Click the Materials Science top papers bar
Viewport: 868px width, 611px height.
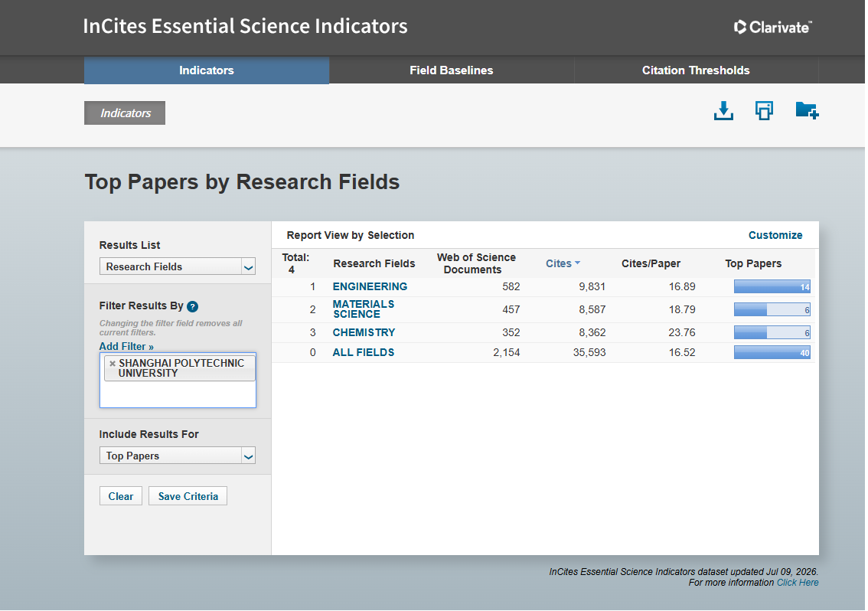[772, 309]
